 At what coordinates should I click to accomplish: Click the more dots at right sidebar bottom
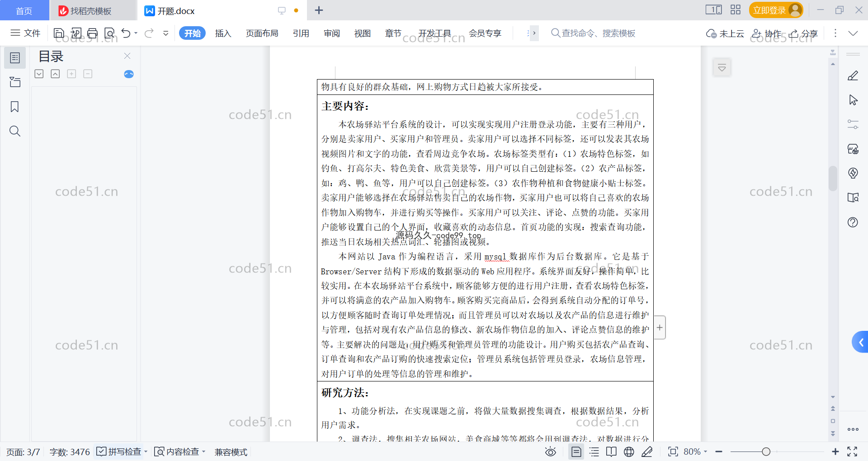(x=853, y=429)
